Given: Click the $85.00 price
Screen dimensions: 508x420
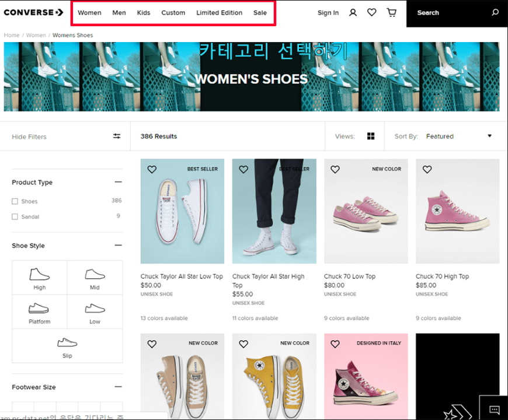Looking at the screenshot, I should (x=426, y=285).
